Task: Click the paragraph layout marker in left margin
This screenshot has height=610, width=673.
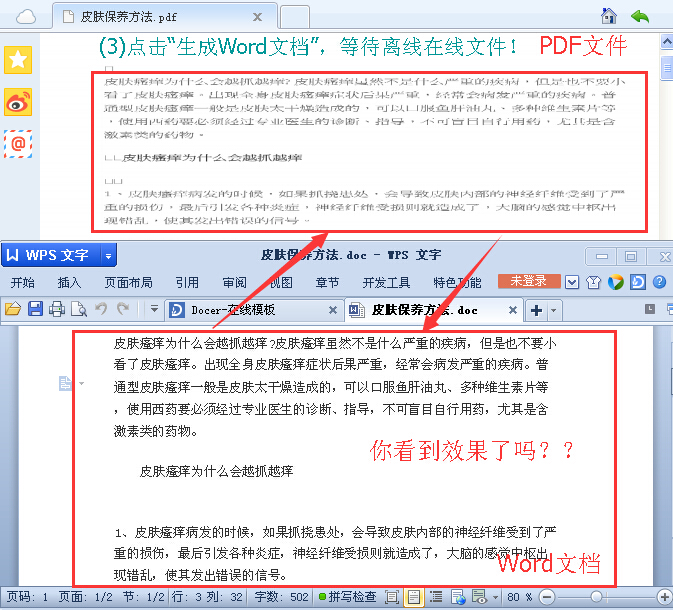Action: (x=65, y=383)
